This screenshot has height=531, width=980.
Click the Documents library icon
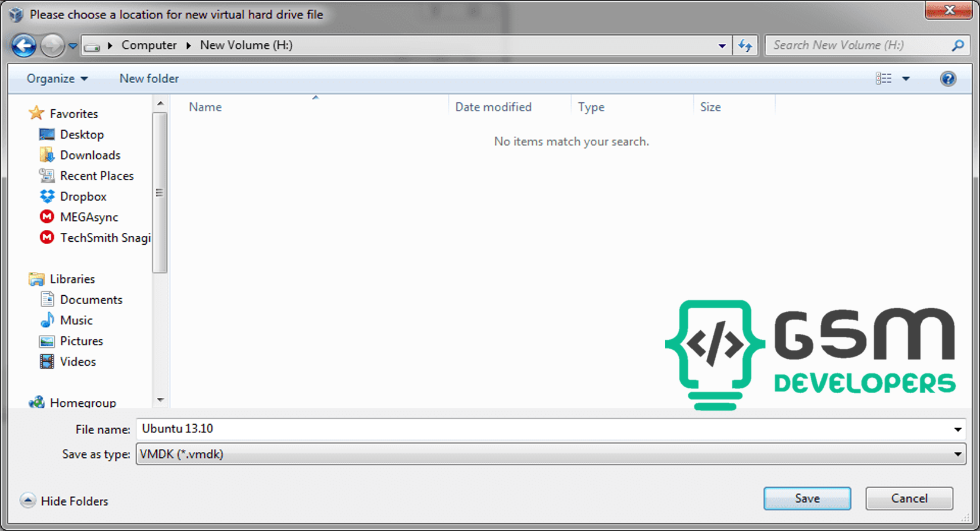coord(47,299)
